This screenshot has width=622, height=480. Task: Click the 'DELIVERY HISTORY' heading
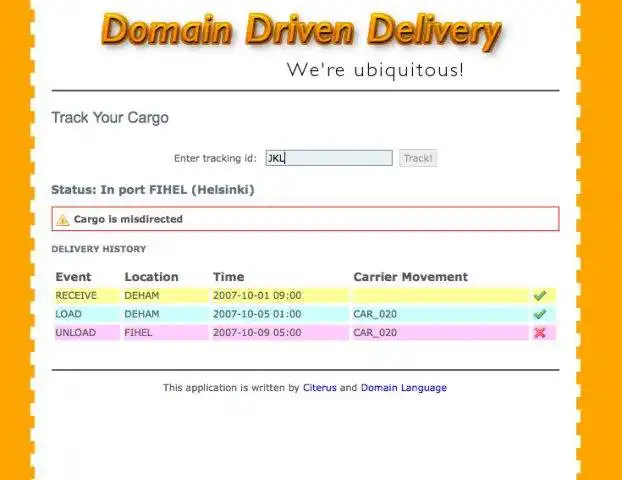99,249
